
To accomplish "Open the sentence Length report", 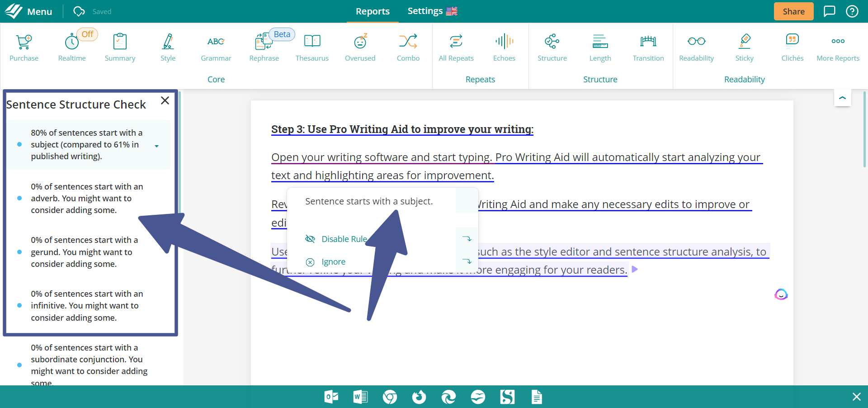I will click(x=600, y=47).
